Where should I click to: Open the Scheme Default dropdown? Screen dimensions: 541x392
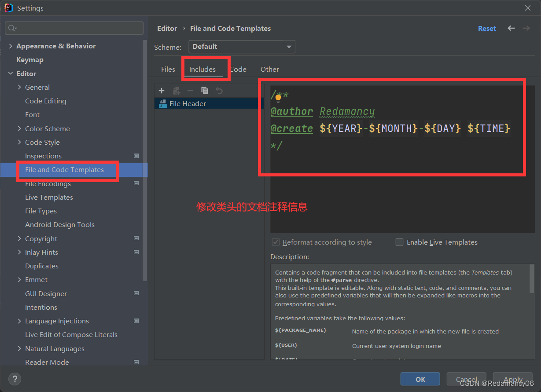tap(242, 47)
